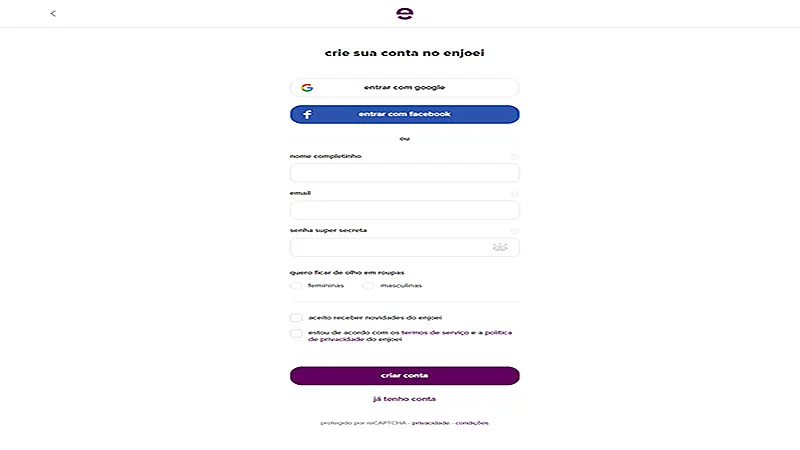Click the enjoei logo icon
The height and width of the screenshot is (450, 800).
[404, 13]
